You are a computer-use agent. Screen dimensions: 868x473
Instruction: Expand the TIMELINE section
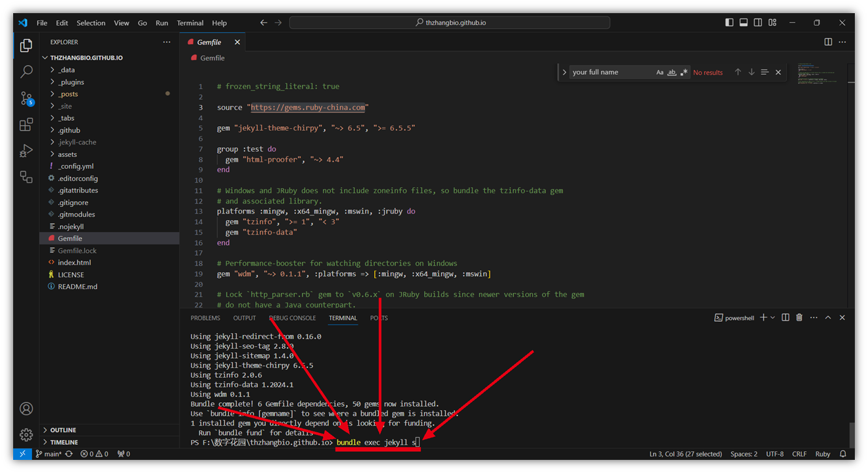(109, 442)
